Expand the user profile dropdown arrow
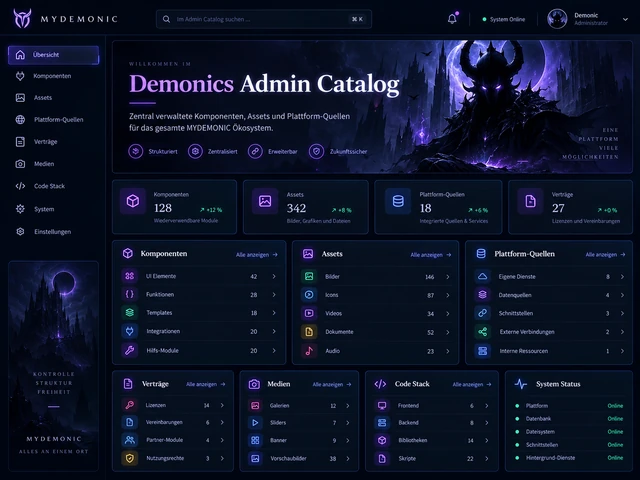The height and width of the screenshot is (480, 640). [625, 19]
